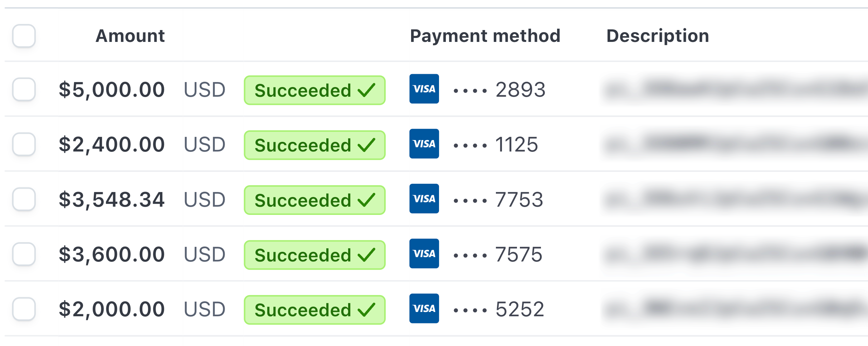This screenshot has width=868, height=346.
Task: Select the $2,400.00 payment checkbox
Action: (24, 144)
